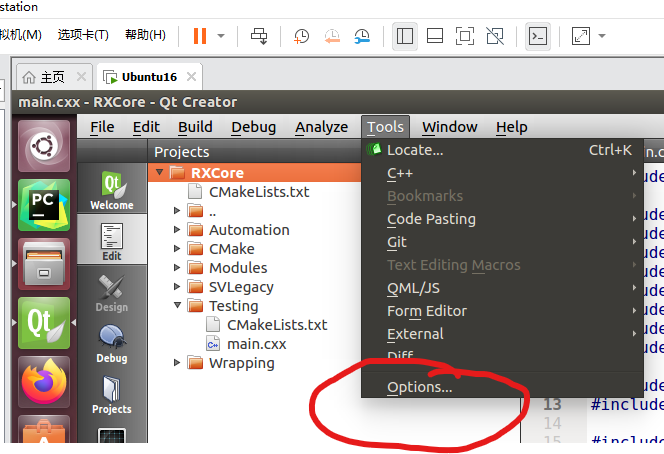Screen dimensions: 664x454
Task: Launch PyCharm from the Ubuntu launcher
Action: tap(44, 205)
